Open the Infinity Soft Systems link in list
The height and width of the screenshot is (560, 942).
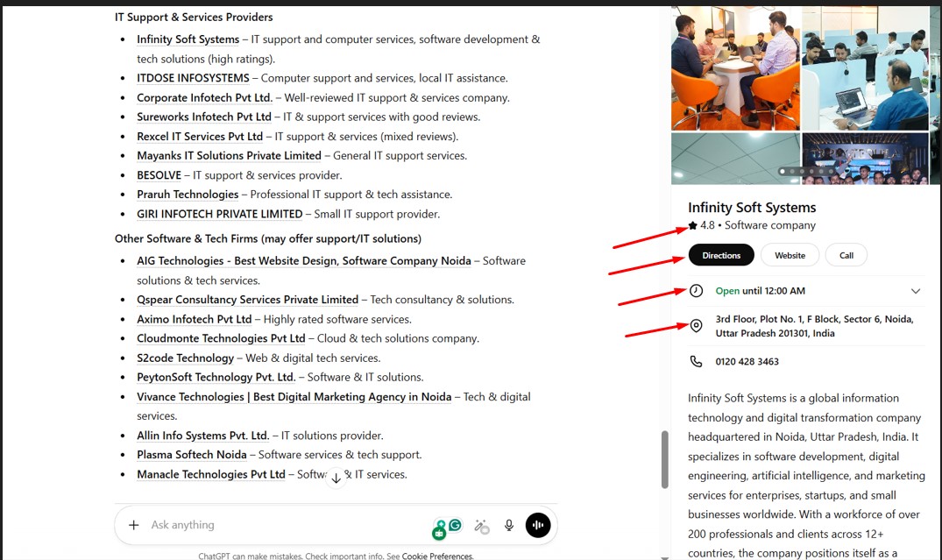point(188,39)
